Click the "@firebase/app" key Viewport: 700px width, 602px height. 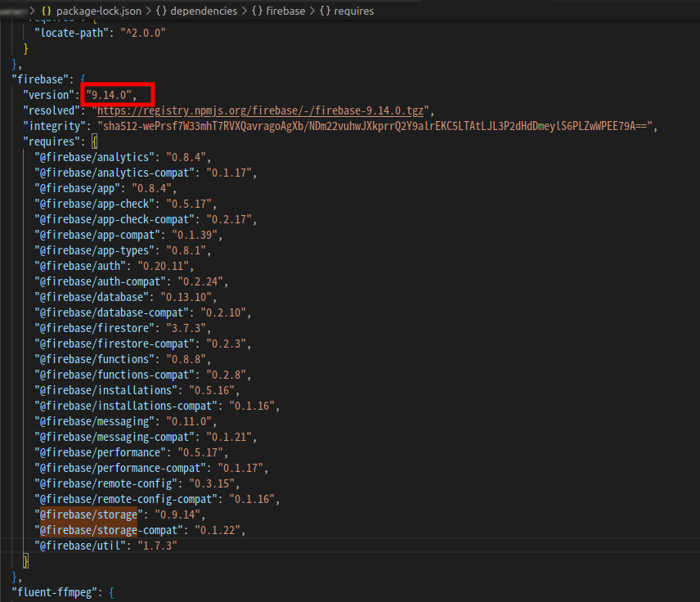click(77, 188)
